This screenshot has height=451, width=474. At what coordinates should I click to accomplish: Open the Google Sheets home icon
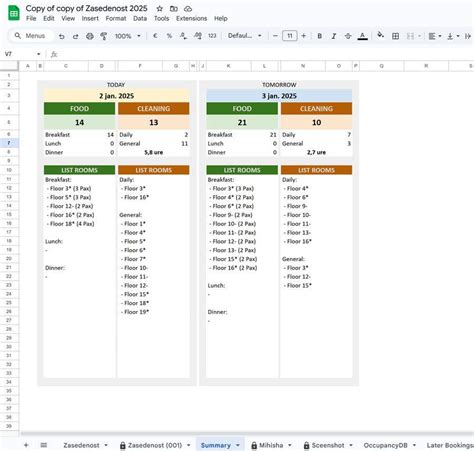(14, 13)
